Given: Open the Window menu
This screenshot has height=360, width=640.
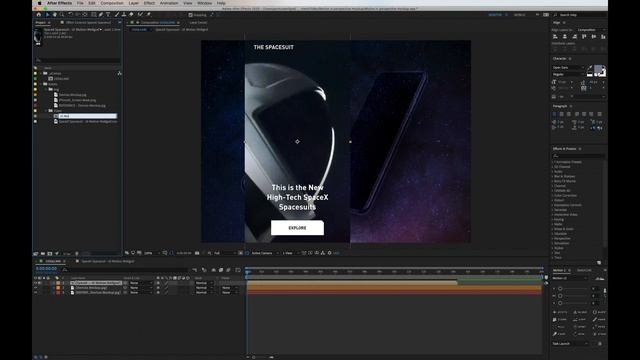Looking at the screenshot, I should click(x=204, y=3).
